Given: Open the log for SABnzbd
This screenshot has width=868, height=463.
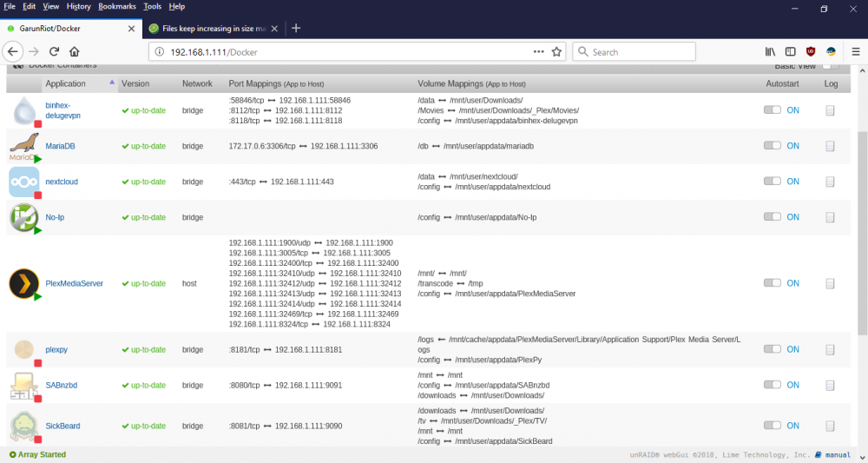Looking at the screenshot, I should (x=830, y=386).
